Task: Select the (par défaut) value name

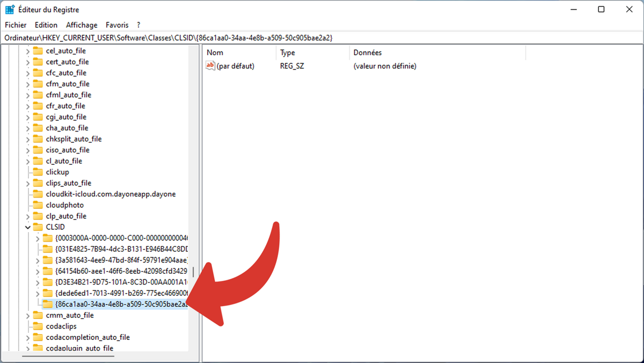Action: click(x=236, y=66)
